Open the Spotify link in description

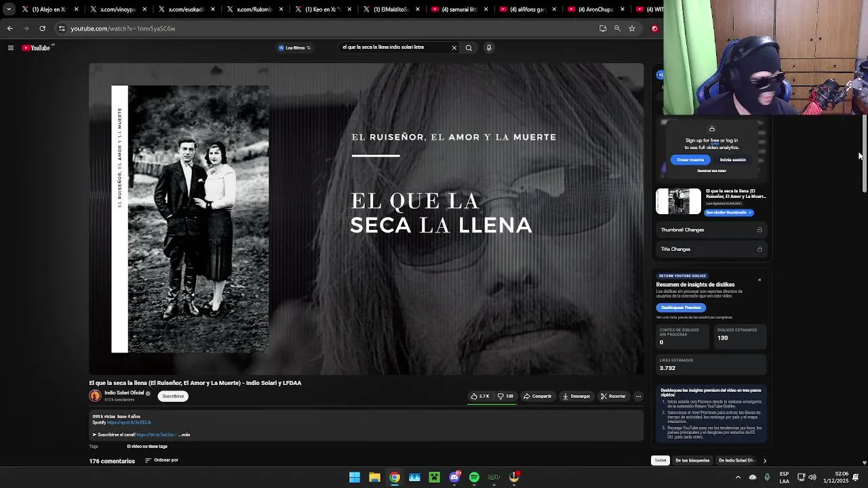(x=129, y=422)
